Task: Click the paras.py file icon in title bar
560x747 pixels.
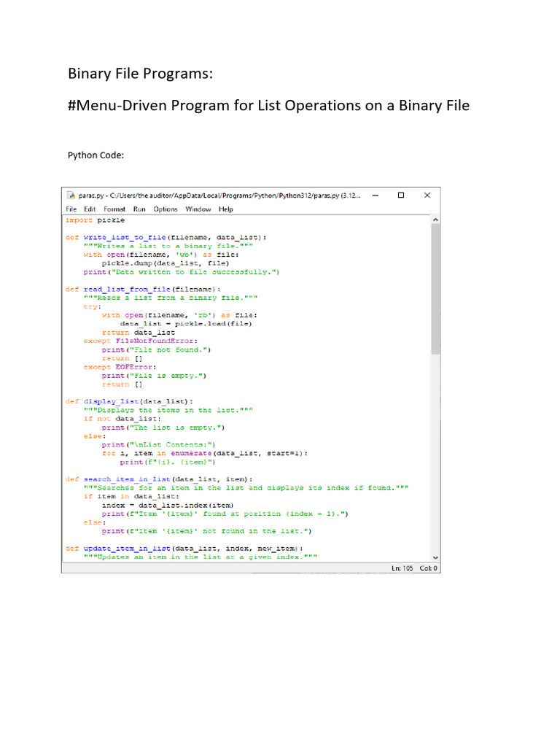Action: point(71,196)
